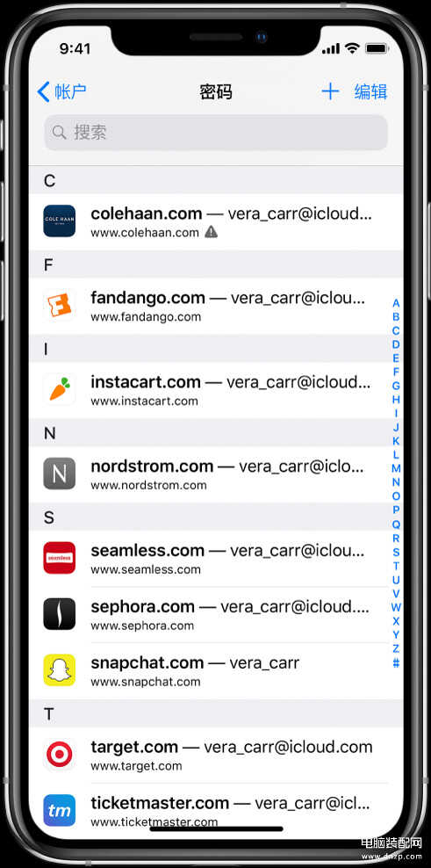
Task: Tap the plus icon to add password
Action: pyautogui.click(x=330, y=91)
